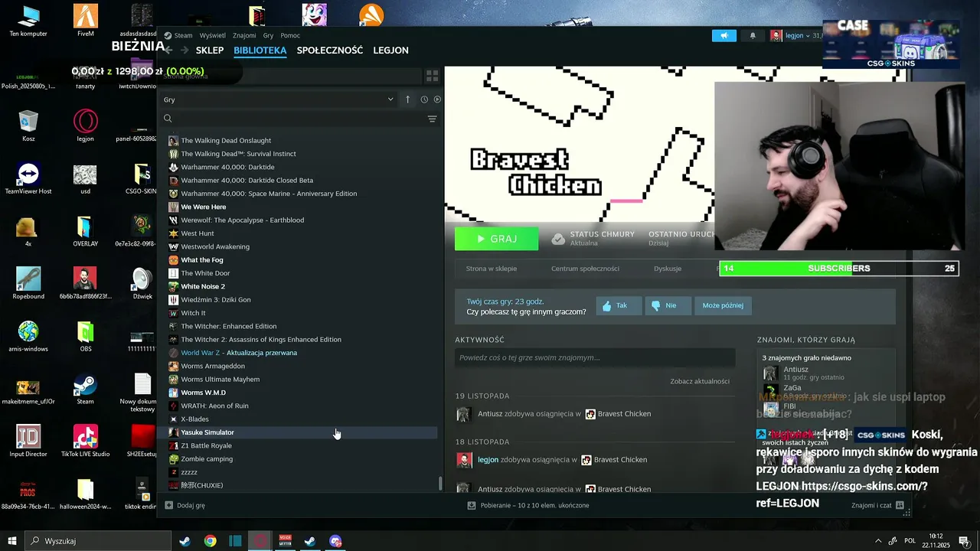The height and width of the screenshot is (551, 980).
Task: Open TeamViewer Host desktop icon
Action: (x=28, y=178)
